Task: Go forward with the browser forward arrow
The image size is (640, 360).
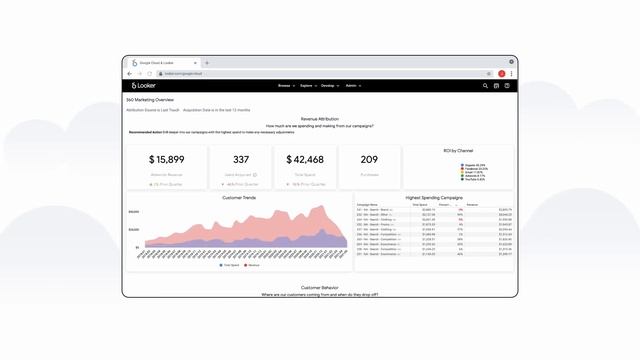Action: 140,74
